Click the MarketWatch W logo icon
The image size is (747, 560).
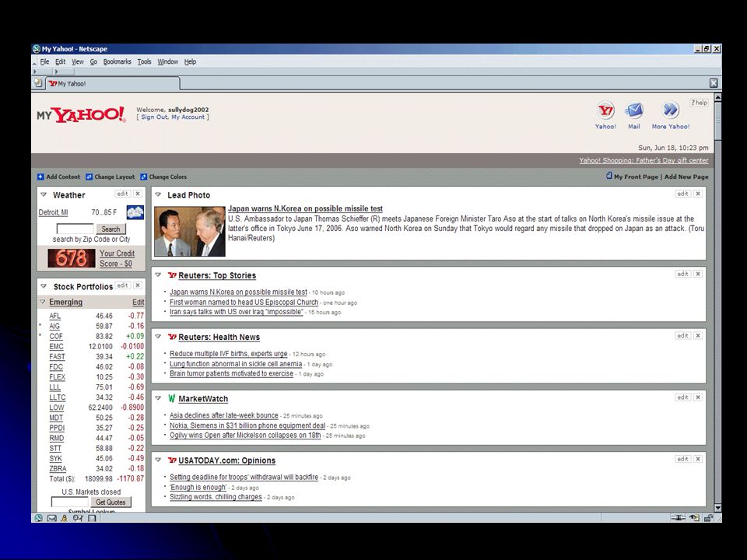pyautogui.click(x=171, y=398)
